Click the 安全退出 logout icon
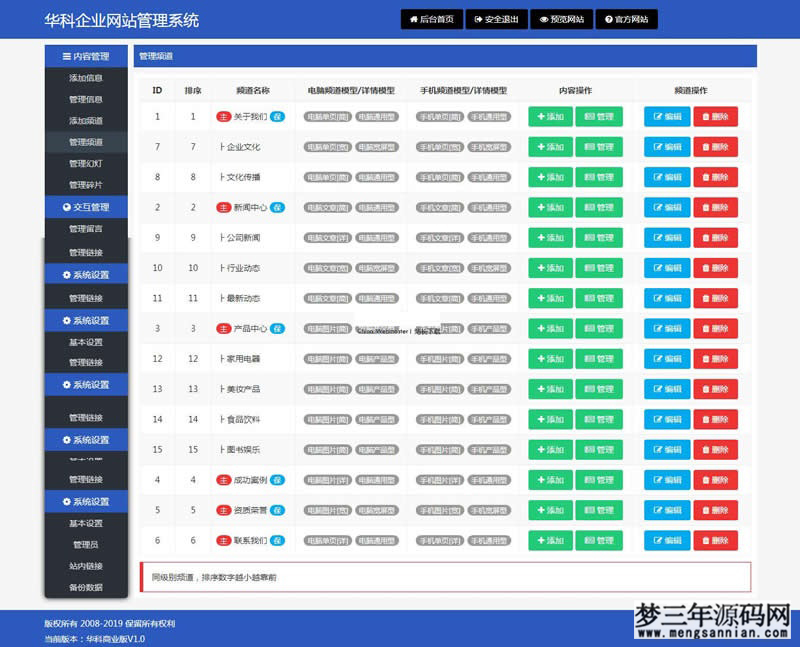Screen dimensions: 800x647 [478, 17]
